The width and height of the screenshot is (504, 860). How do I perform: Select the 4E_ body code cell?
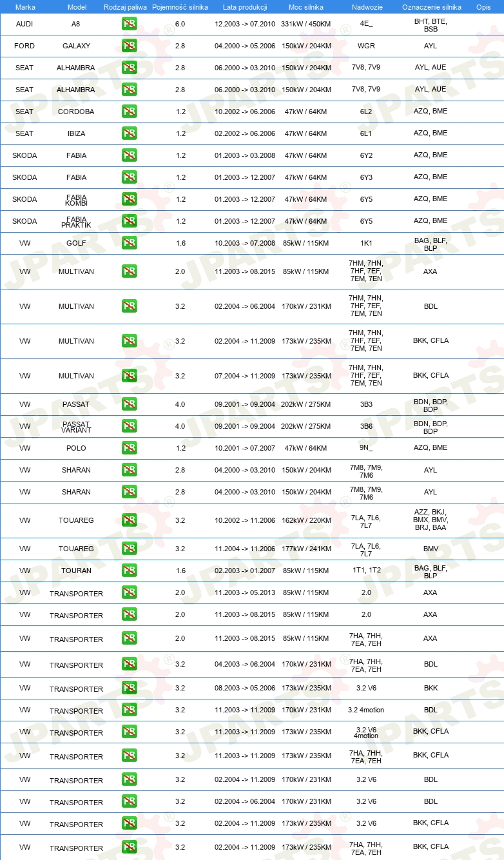[366, 24]
